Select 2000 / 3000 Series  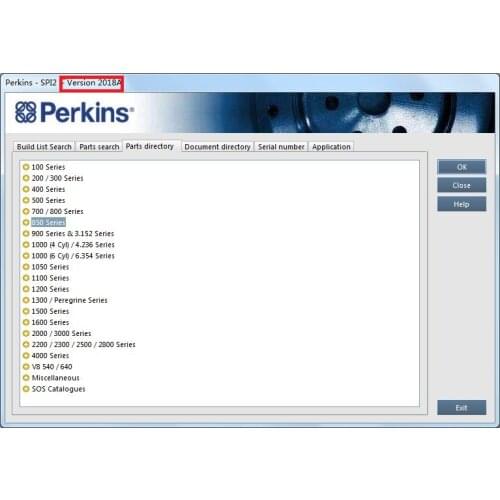61,333
